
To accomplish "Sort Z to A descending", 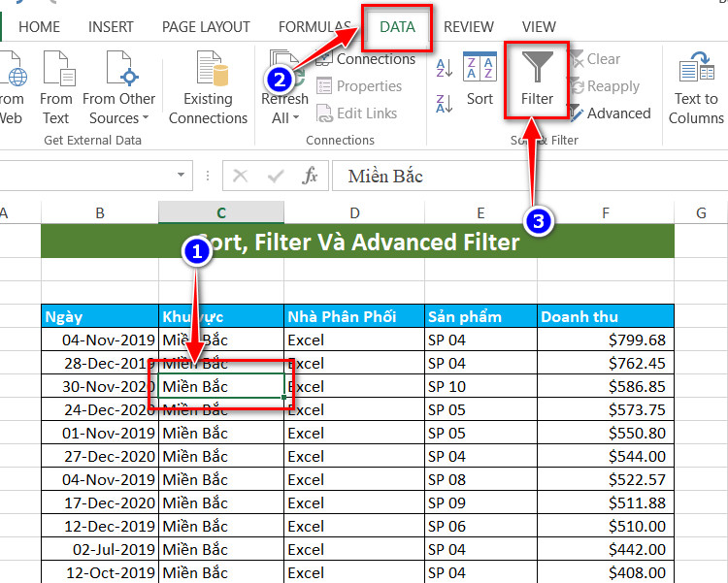I will pyautogui.click(x=445, y=103).
